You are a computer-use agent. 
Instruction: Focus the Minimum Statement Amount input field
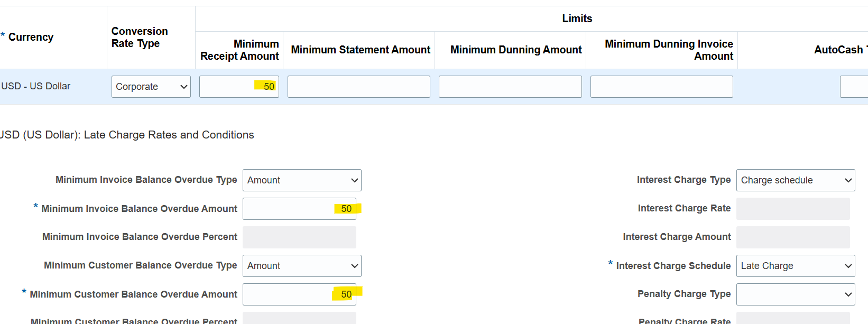pyautogui.click(x=358, y=87)
